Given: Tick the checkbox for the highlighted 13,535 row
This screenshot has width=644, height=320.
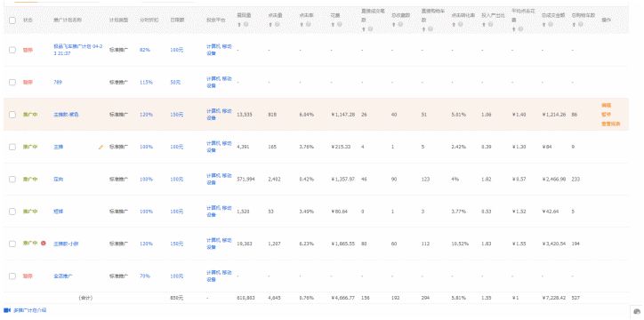Looking at the screenshot, I should [12, 115].
